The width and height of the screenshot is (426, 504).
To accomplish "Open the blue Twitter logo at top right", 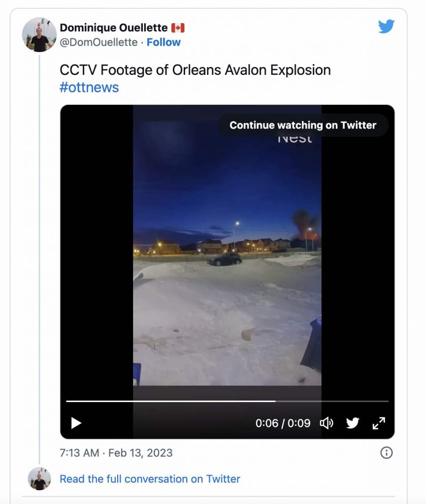I will click(x=387, y=27).
